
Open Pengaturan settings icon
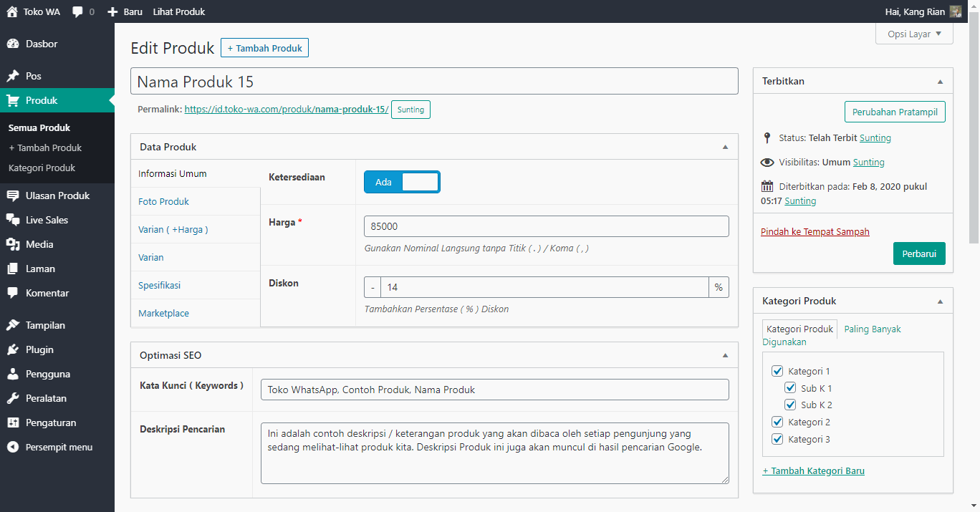(13, 422)
